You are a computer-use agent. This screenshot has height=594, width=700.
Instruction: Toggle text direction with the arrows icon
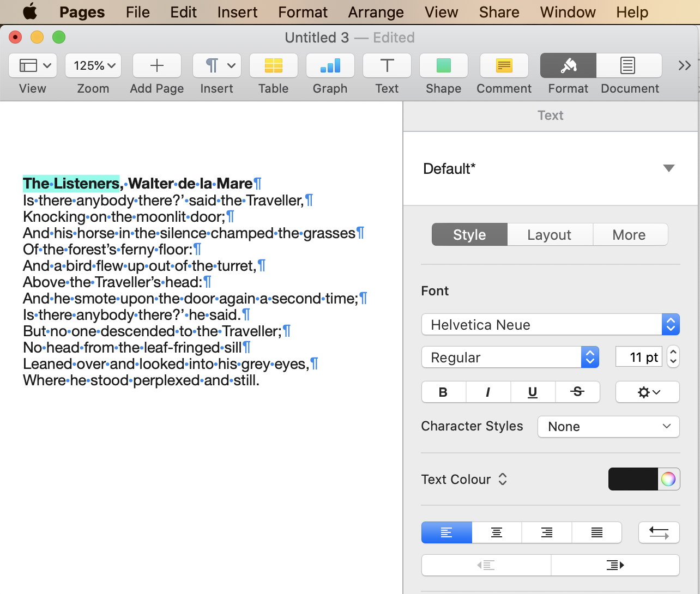point(659,532)
